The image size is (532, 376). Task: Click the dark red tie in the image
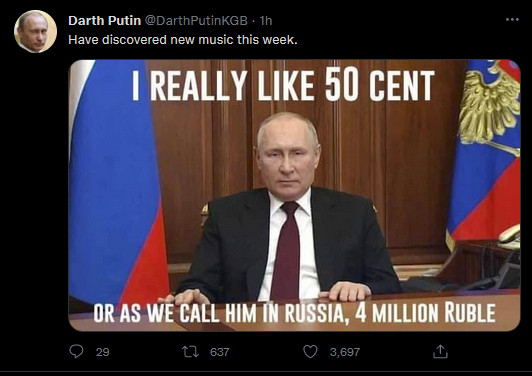coord(286,251)
